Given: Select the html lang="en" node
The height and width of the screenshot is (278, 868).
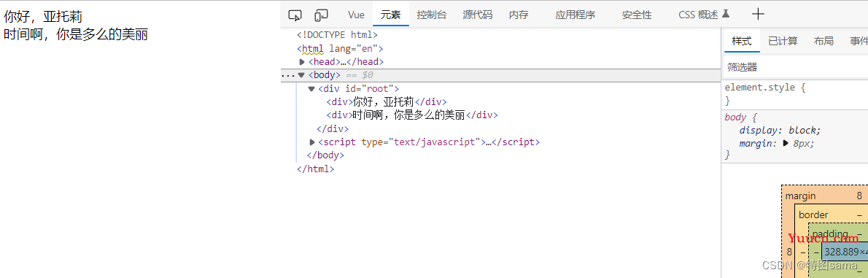Looking at the screenshot, I should pos(340,49).
